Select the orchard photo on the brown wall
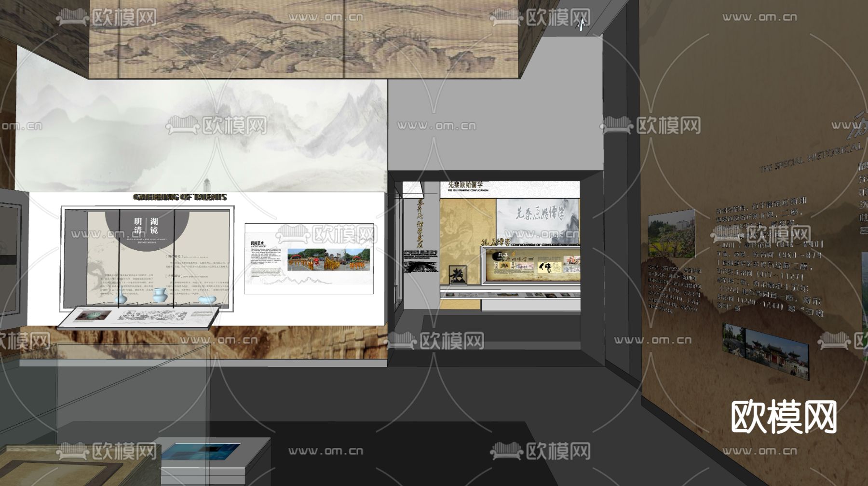This screenshot has width=868, height=486. [671, 233]
